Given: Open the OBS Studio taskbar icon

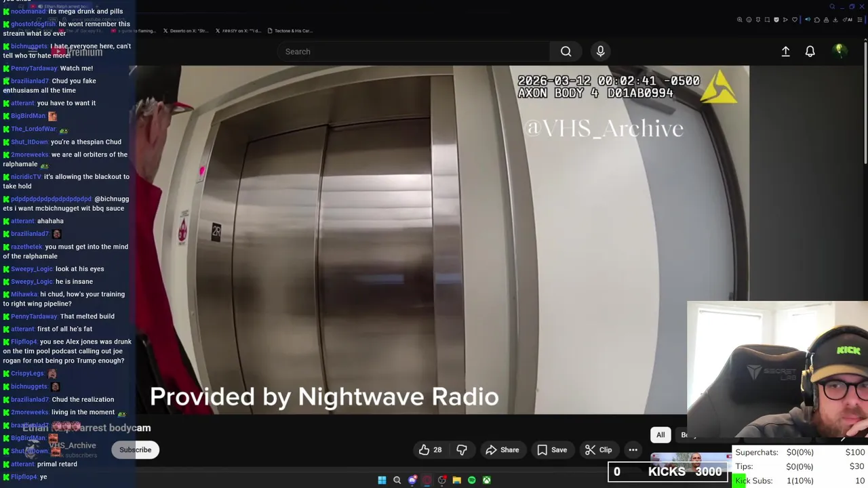Looking at the screenshot, I should [x=441, y=480].
